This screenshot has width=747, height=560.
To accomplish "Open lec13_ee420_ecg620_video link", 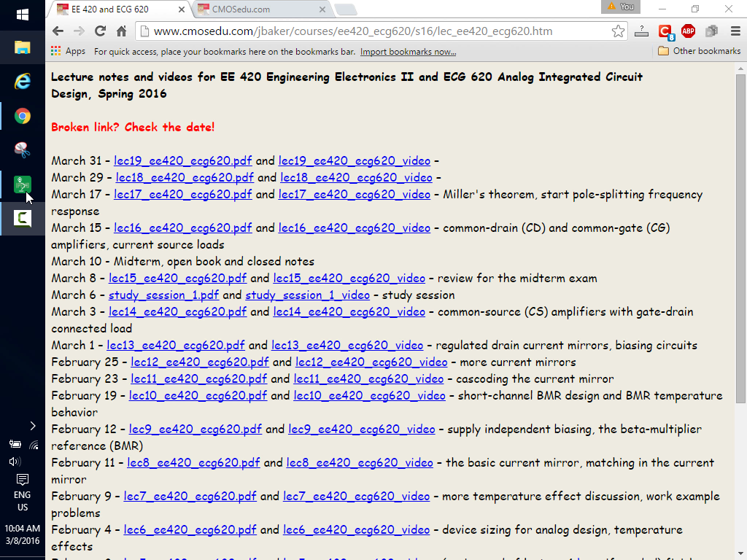I will (347, 345).
